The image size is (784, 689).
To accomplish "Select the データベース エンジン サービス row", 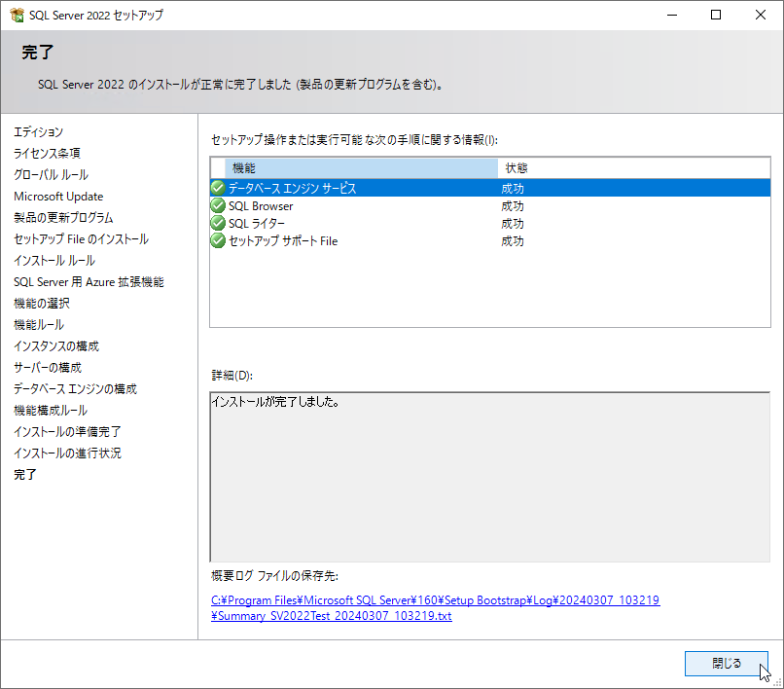I will point(490,188).
